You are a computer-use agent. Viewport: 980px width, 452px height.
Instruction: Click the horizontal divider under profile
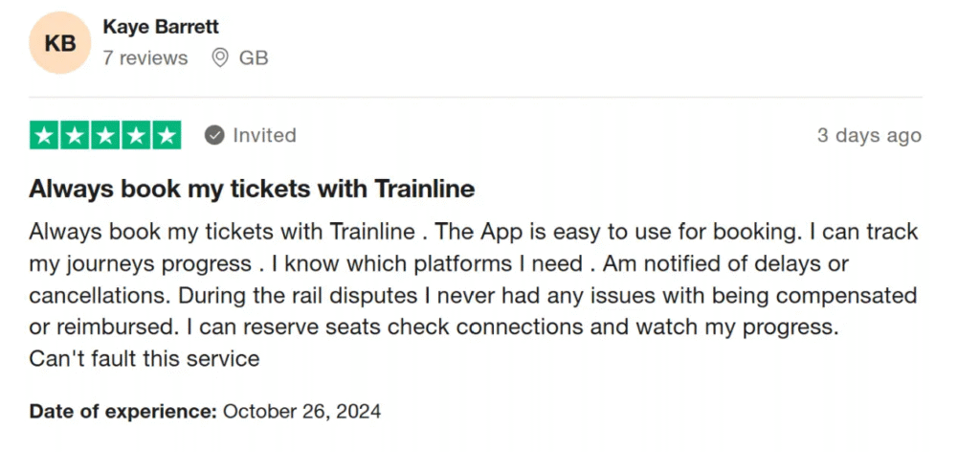click(x=475, y=97)
